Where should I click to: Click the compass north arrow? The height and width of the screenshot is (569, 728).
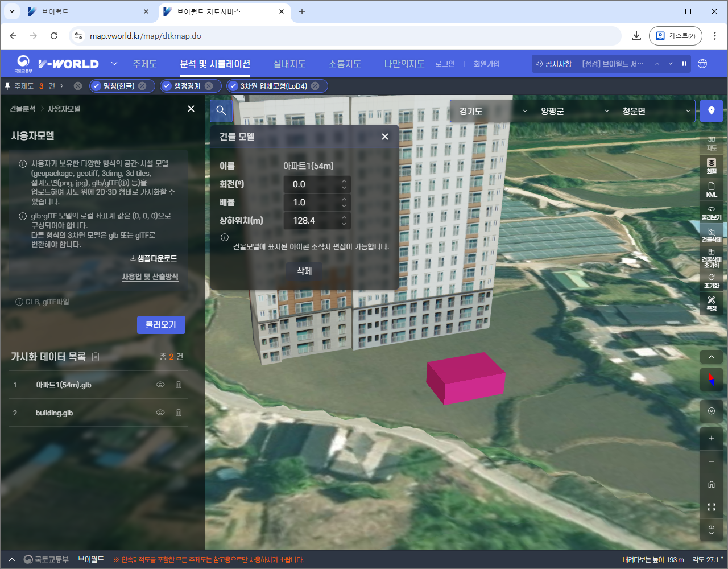711,380
